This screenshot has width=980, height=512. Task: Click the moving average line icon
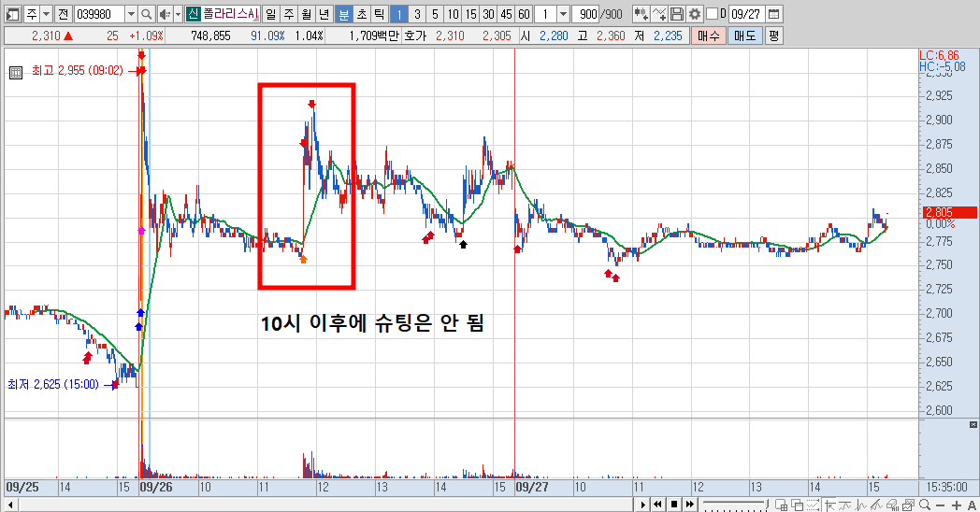coord(845,505)
